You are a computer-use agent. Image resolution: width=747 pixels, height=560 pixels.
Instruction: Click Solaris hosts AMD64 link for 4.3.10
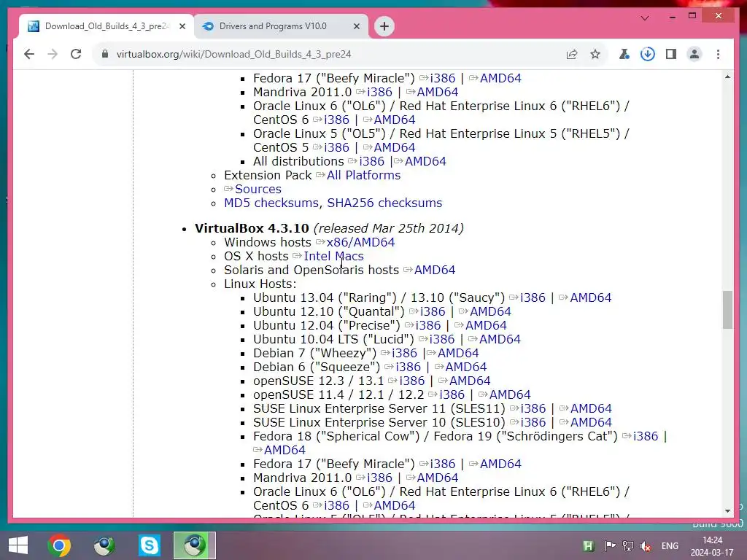435,270
